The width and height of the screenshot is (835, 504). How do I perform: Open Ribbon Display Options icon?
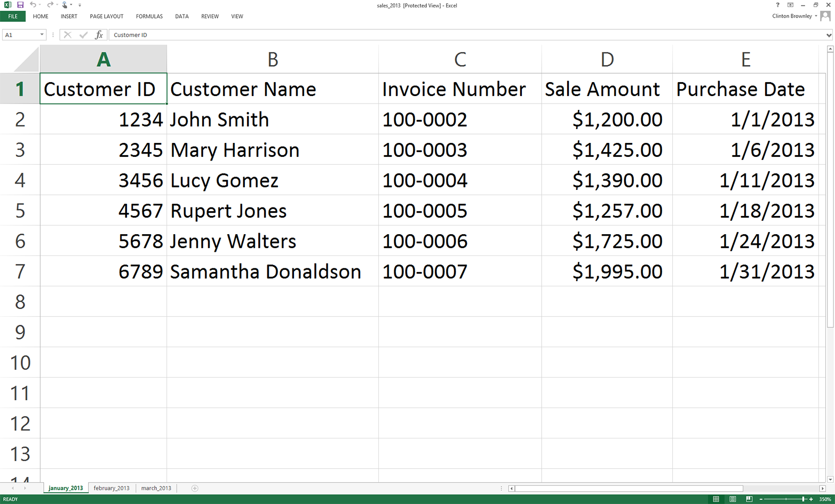[x=790, y=5]
